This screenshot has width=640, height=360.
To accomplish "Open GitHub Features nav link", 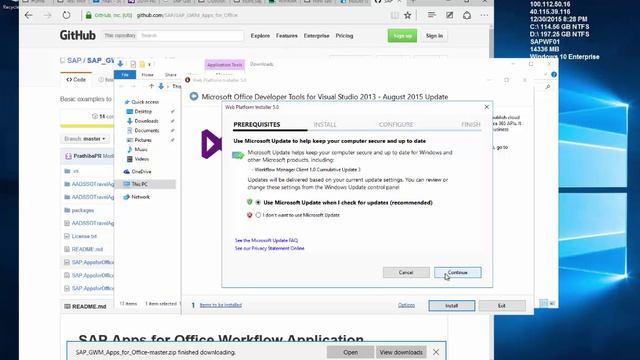I will tap(287, 36).
